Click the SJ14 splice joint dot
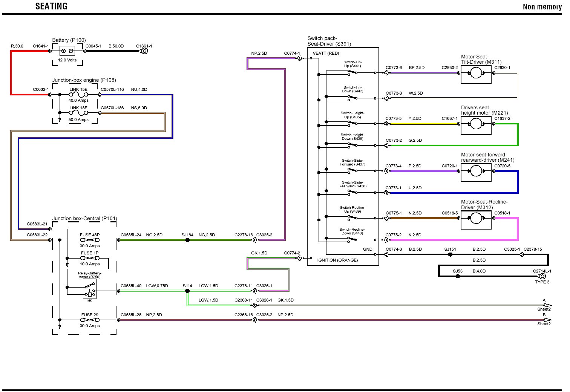This screenshot has width=570, height=392. 187,291
